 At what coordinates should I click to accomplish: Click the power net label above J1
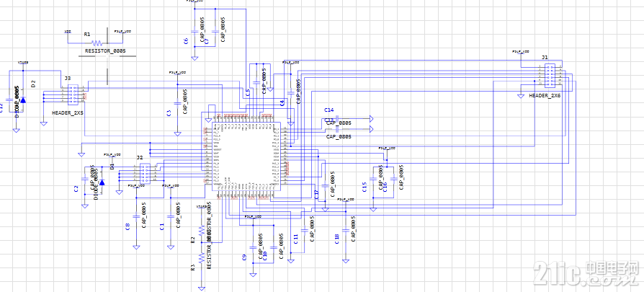[520, 51]
